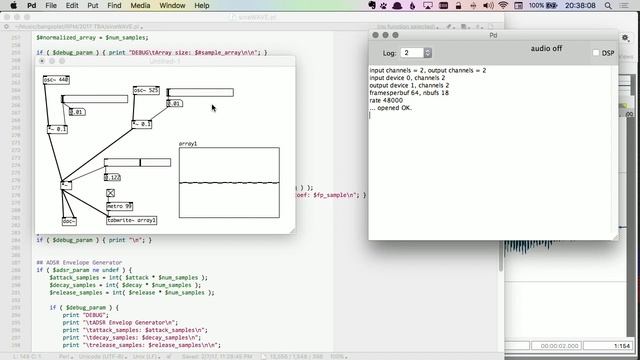
Task: Click the 0.122 number box
Action: coord(112,178)
